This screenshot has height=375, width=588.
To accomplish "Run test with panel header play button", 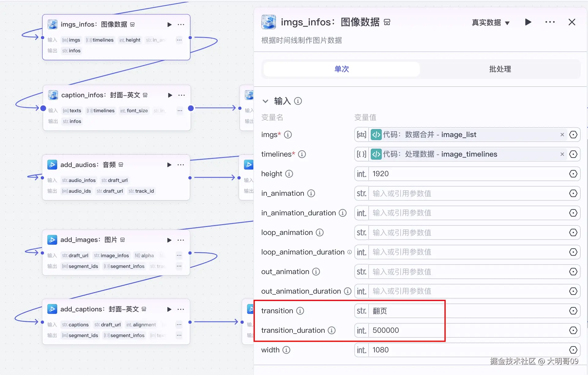I will tap(528, 22).
